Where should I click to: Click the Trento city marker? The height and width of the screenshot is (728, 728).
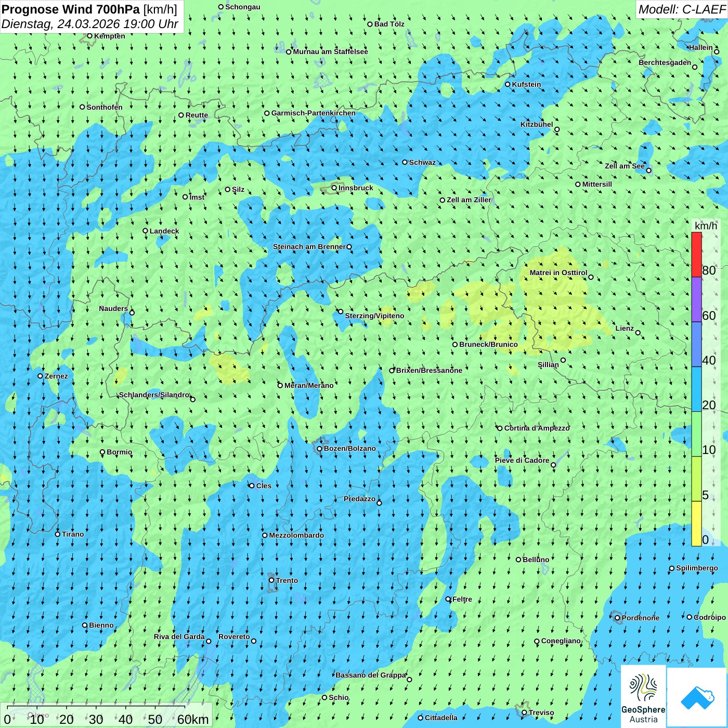tap(271, 580)
